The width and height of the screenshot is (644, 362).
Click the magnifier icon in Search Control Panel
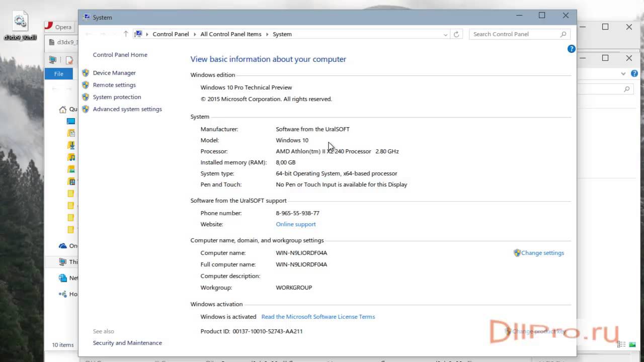[563, 34]
